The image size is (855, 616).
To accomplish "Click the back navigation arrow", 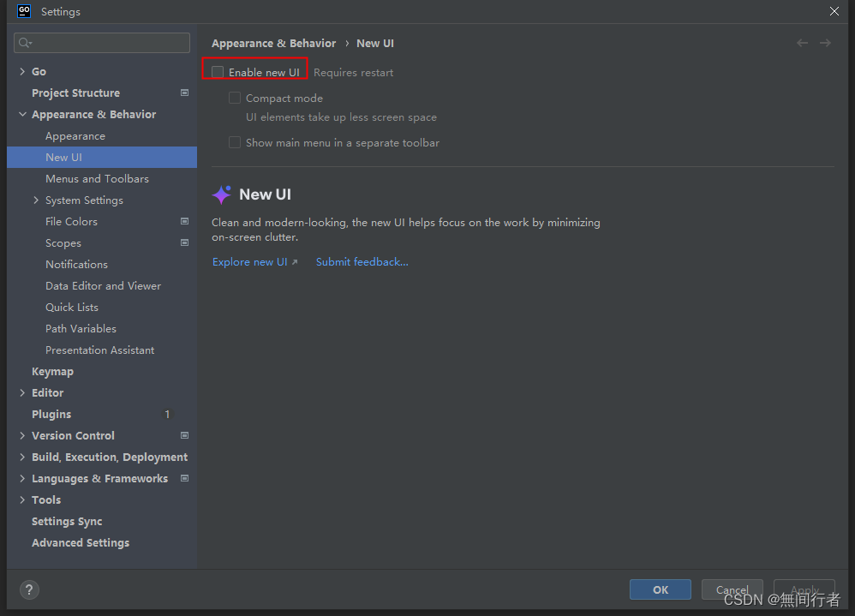I will coord(802,43).
